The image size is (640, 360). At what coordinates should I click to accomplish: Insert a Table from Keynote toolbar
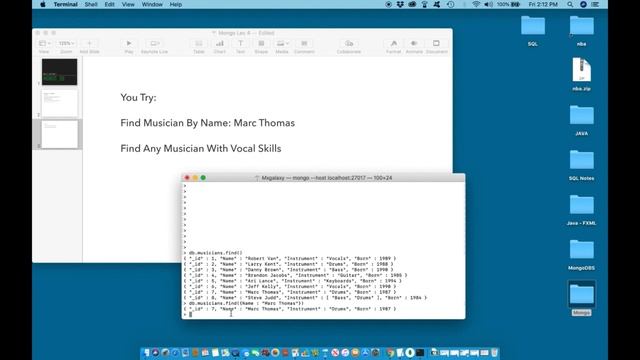coord(199,44)
